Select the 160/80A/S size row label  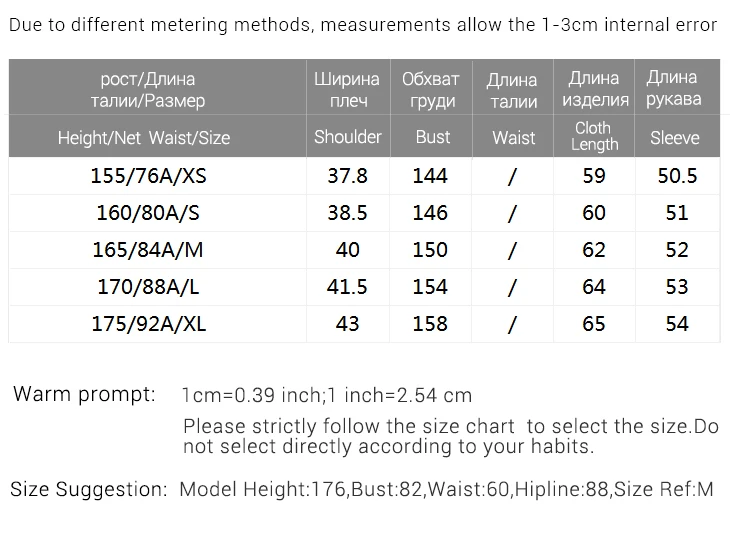[x=148, y=213]
